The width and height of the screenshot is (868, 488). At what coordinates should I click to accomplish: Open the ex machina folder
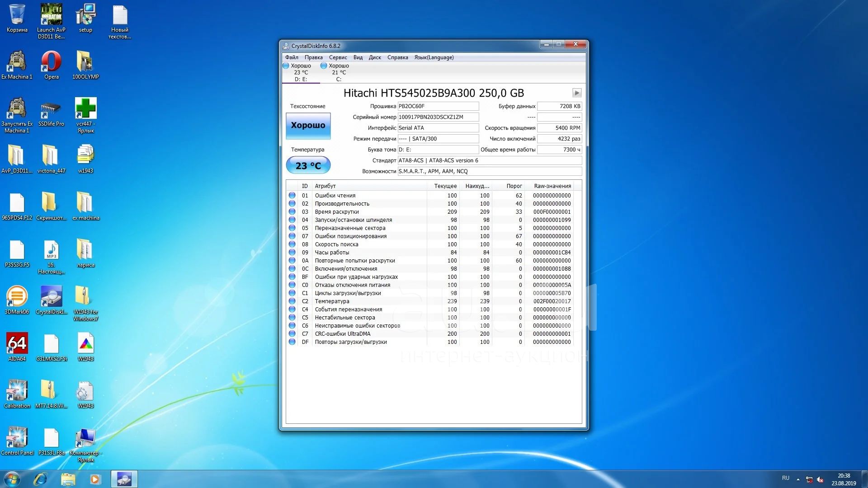(85, 206)
